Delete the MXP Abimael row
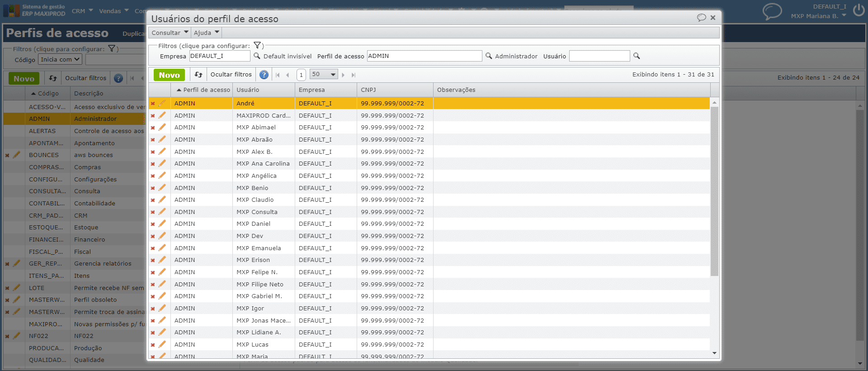 pos(153,128)
